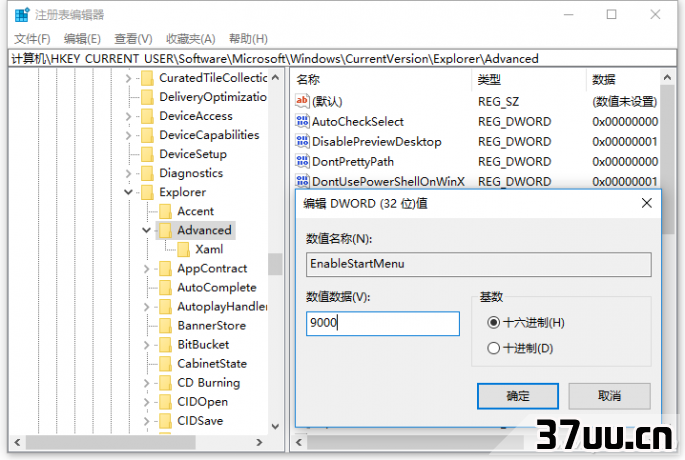Click the DeliveryOptimization folder icon
The height and width of the screenshot is (460, 685).
click(148, 97)
